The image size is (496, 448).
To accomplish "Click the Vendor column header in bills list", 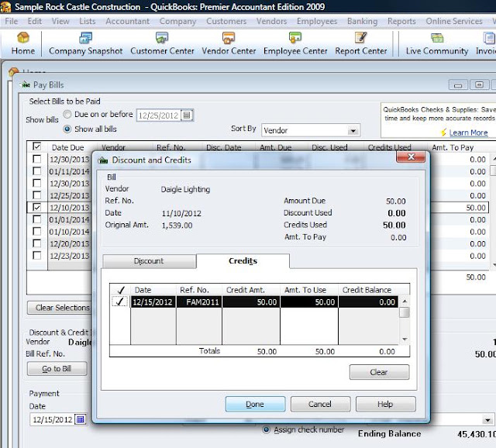I will click(x=113, y=146).
